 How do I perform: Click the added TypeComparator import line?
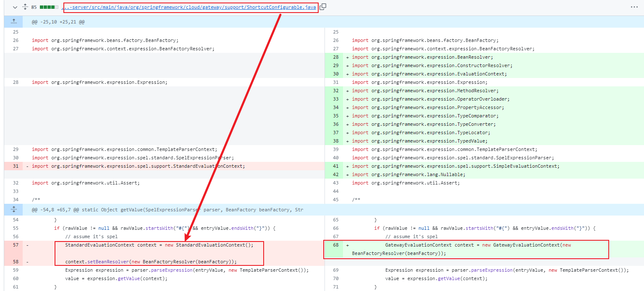(425, 116)
